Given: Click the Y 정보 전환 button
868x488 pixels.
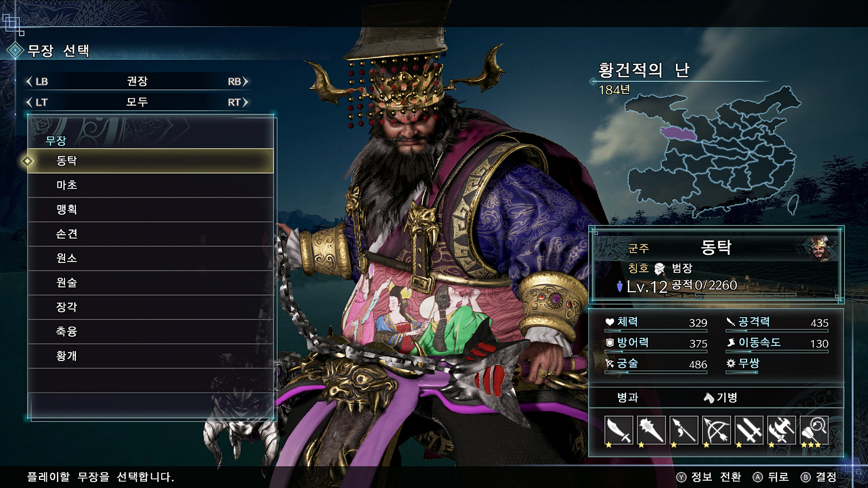Looking at the screenshot, I should pyautogui.click(x=709, y=477).
